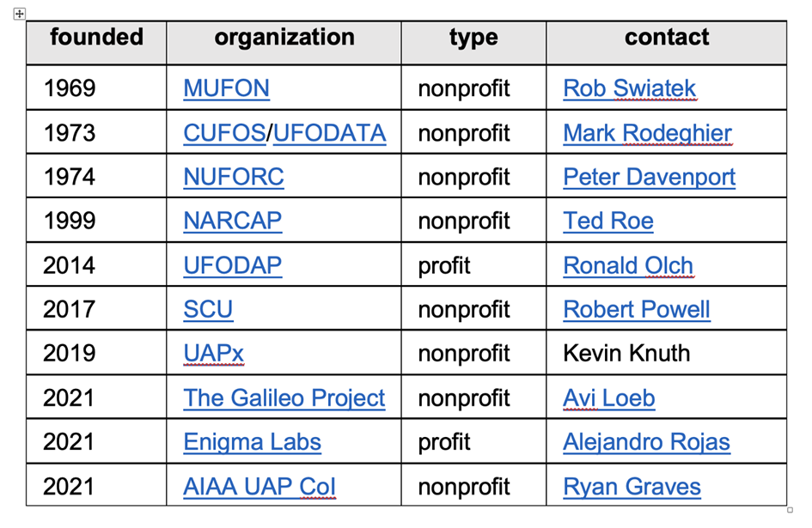Open Rob Swiatek contact link
Viewport: 812px width, 528px height.
coord(630,88)
